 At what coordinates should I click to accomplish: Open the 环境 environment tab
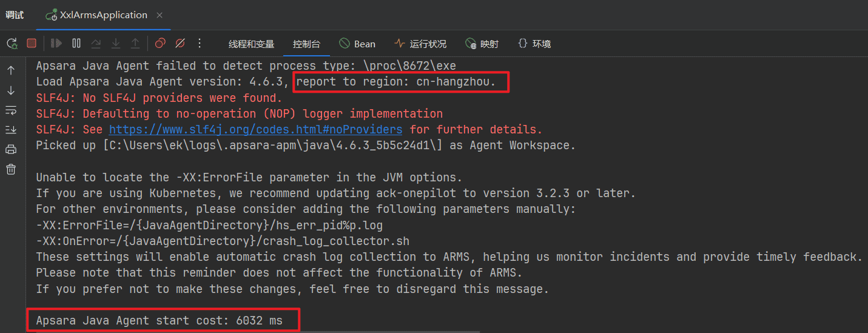(x=534, y=44)
